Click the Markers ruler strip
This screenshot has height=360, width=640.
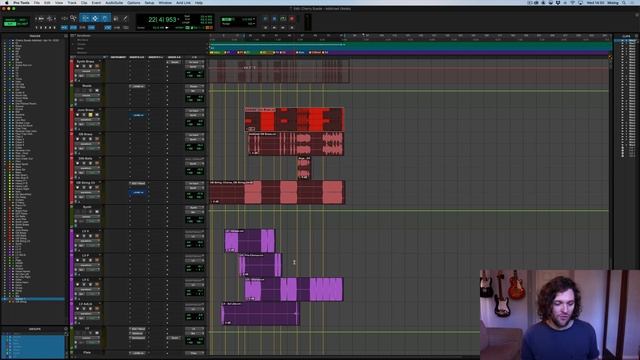click(410, 52)
